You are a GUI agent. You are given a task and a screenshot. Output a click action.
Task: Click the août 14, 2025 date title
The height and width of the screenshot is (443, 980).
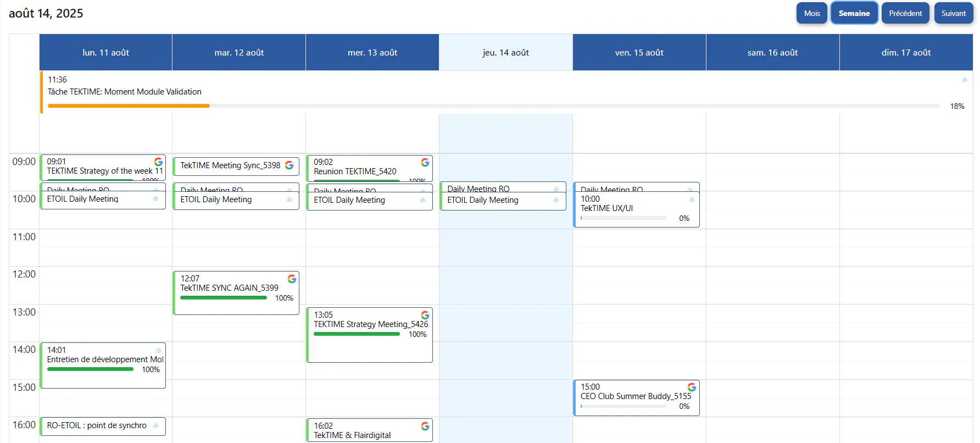click(x=46, y=13)
